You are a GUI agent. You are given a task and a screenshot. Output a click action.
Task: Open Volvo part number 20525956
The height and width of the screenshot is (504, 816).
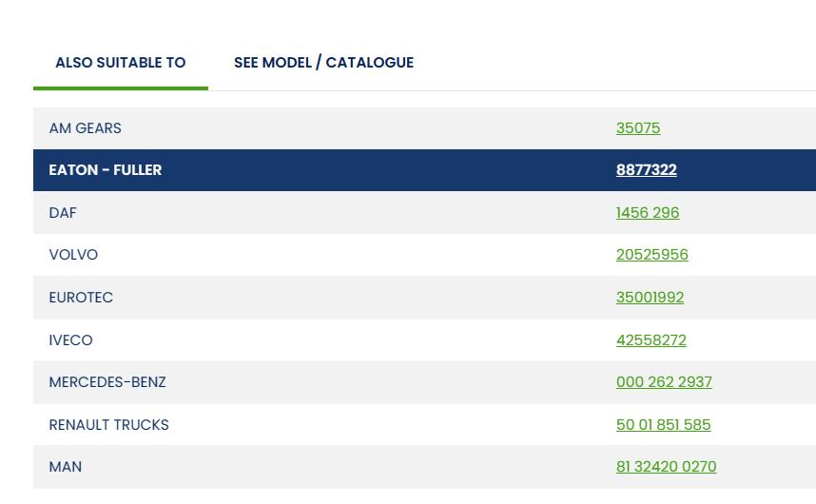651,255
